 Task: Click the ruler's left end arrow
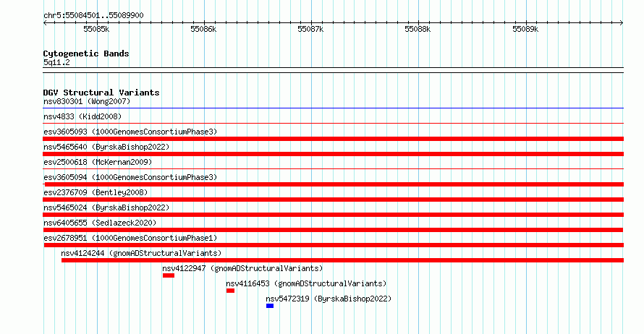[x=45, y=23]
